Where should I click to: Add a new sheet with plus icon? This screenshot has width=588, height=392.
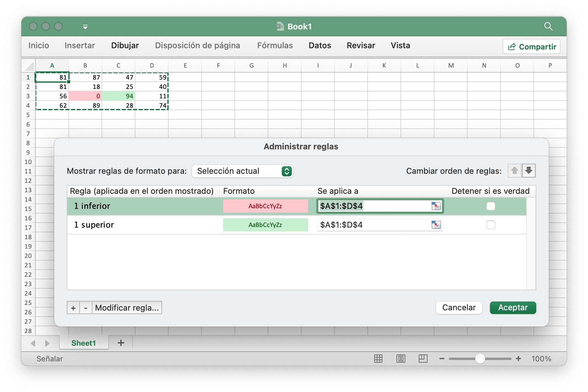121,343
